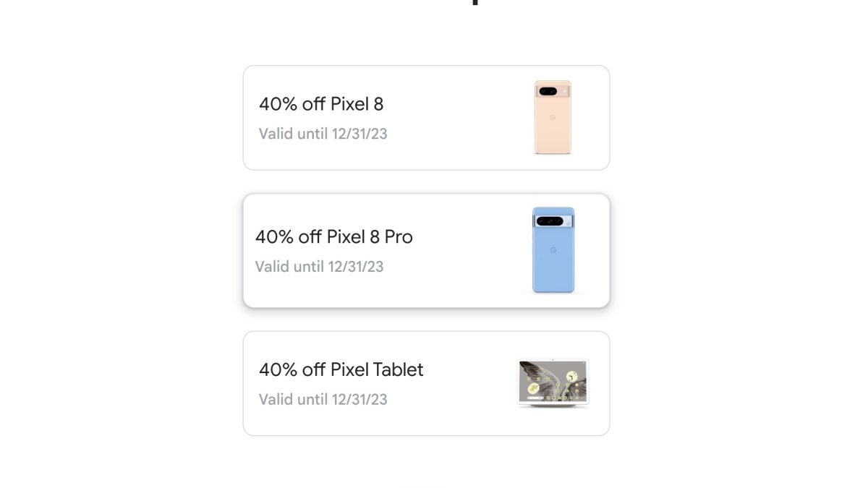Click the validity date under the Pixel 8 offer
Image resolution: width=868 pixels, height=488 pixels.
(323, 134)
